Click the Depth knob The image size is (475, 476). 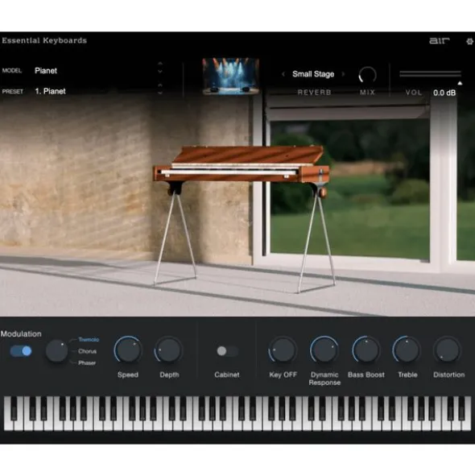169,350
